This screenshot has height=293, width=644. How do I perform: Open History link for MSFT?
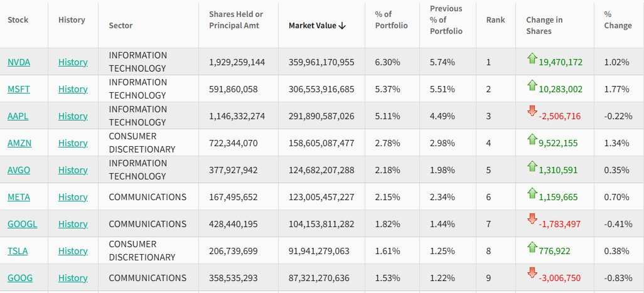click(x=73, y=89)
